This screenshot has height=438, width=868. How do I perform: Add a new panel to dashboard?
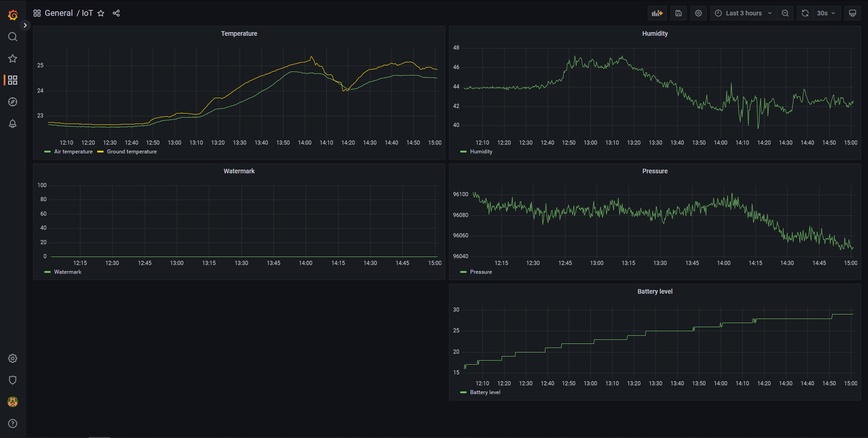click(657, 13)
